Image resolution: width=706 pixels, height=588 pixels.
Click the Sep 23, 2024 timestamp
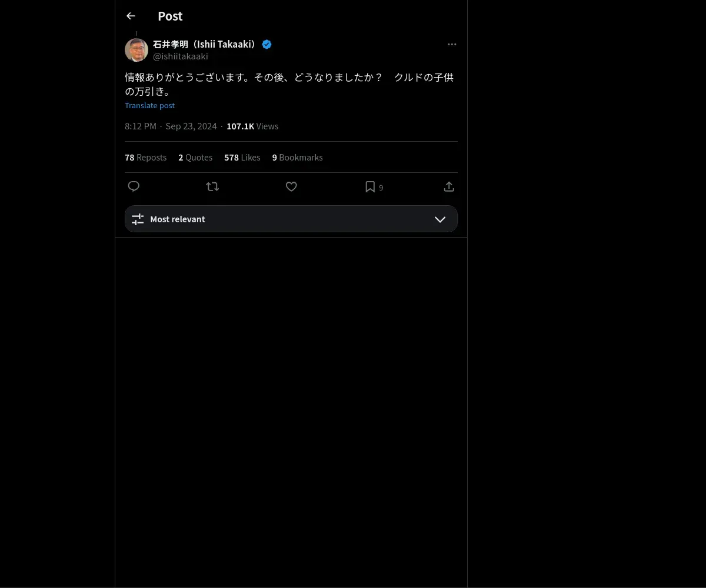(x=191, y=126)
